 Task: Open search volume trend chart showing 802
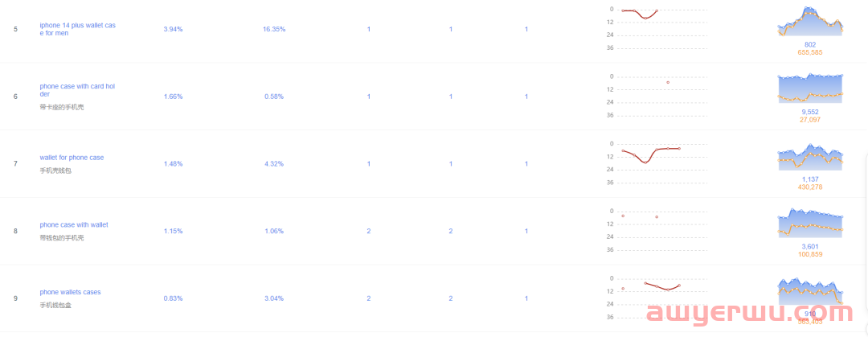coord(810,22)
